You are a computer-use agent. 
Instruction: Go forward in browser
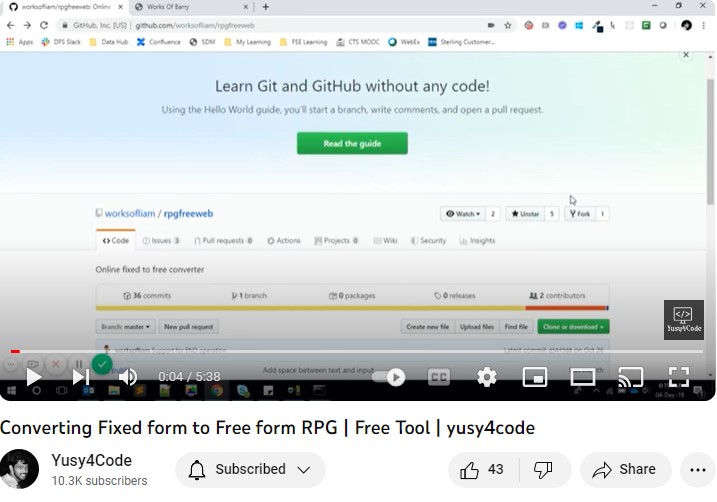pos(27,26)
